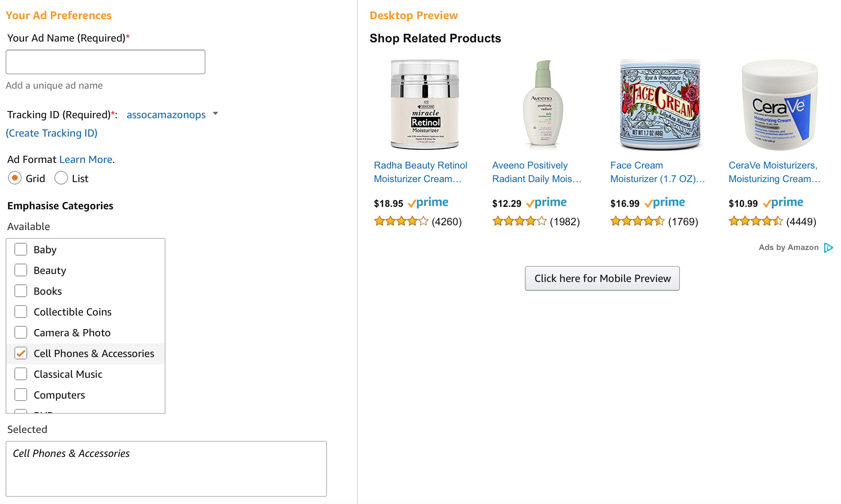Click the star rating under Radha Beauty

[x=401, y=221]
